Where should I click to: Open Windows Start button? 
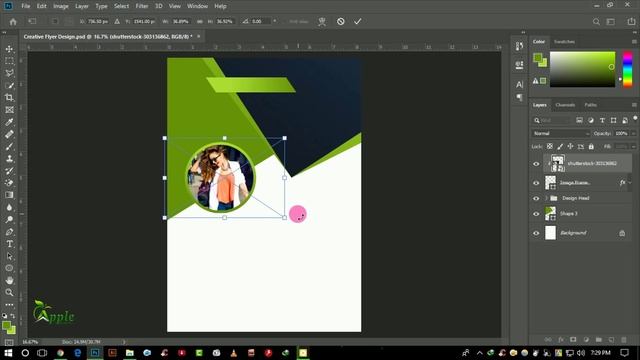[x=8, y=353]
